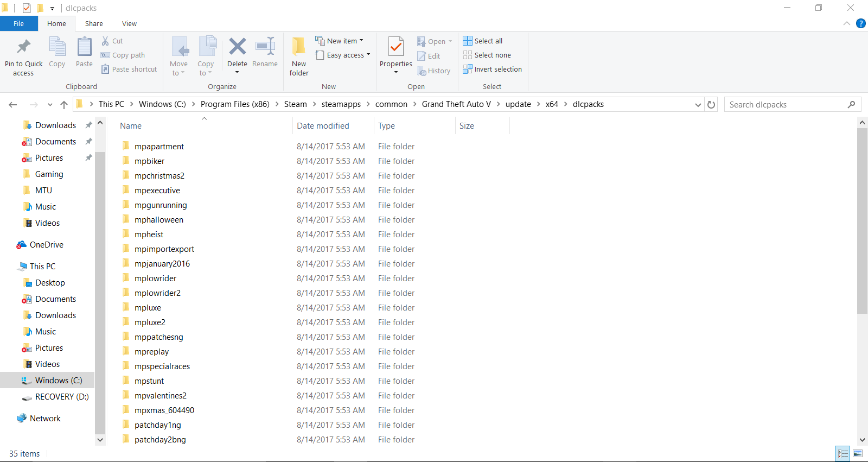868x462 pixels.
Task: Click the Paste clipboard icon
Action: click(x=84, y=47)
